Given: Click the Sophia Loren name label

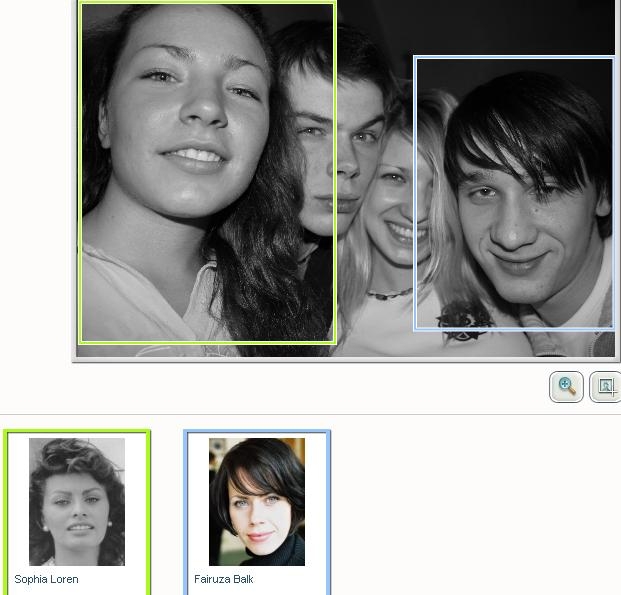Looking at the screenshot, I should pyautogui.click(x=46, y=579).
